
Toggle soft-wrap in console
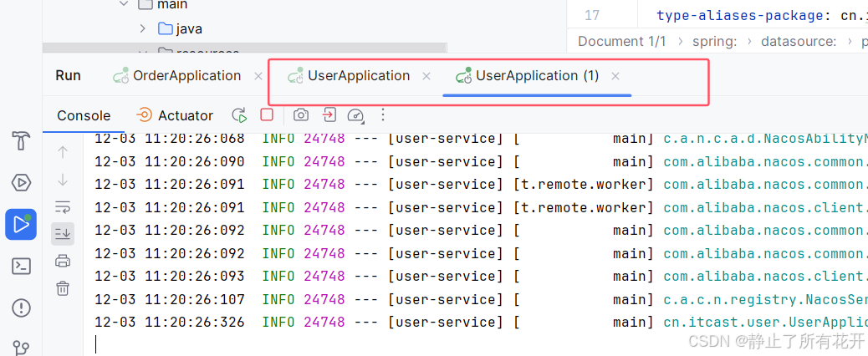pos(63,208)
